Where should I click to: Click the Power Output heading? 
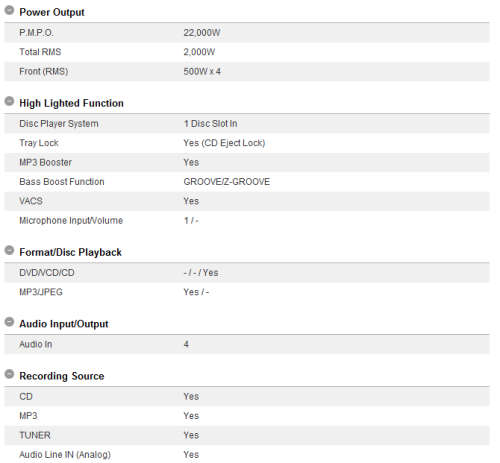point(52,12)
